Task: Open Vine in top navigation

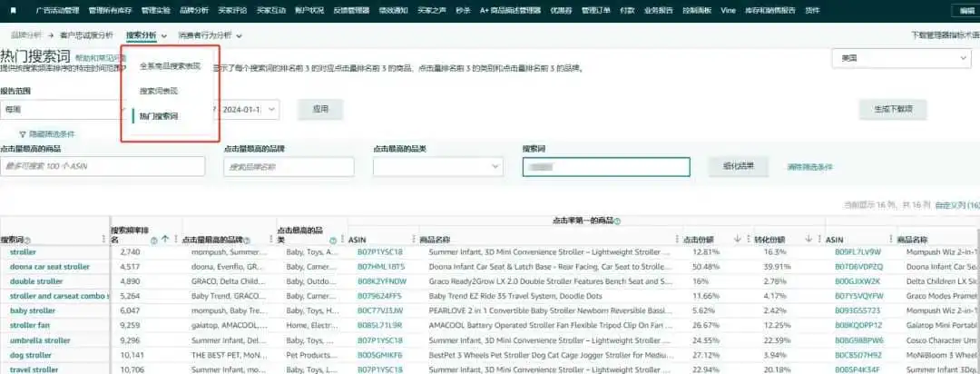Action: point(728,11)
